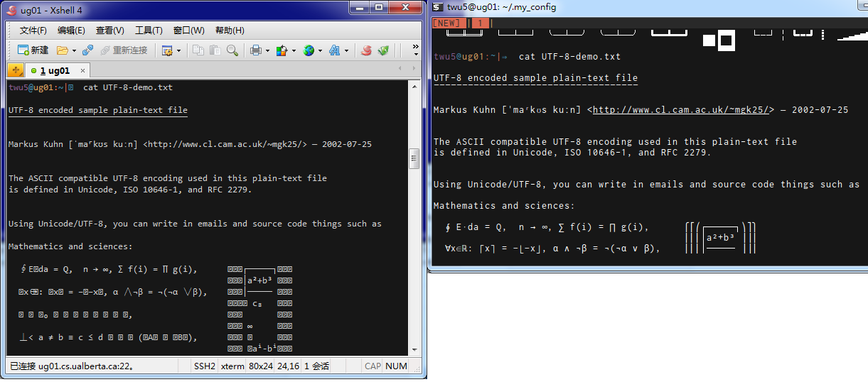The width and height of the screenshot is (868, 382).
Task: Open the 文件(F) menu
Action: pyautogui.click(x=33, y=31)
